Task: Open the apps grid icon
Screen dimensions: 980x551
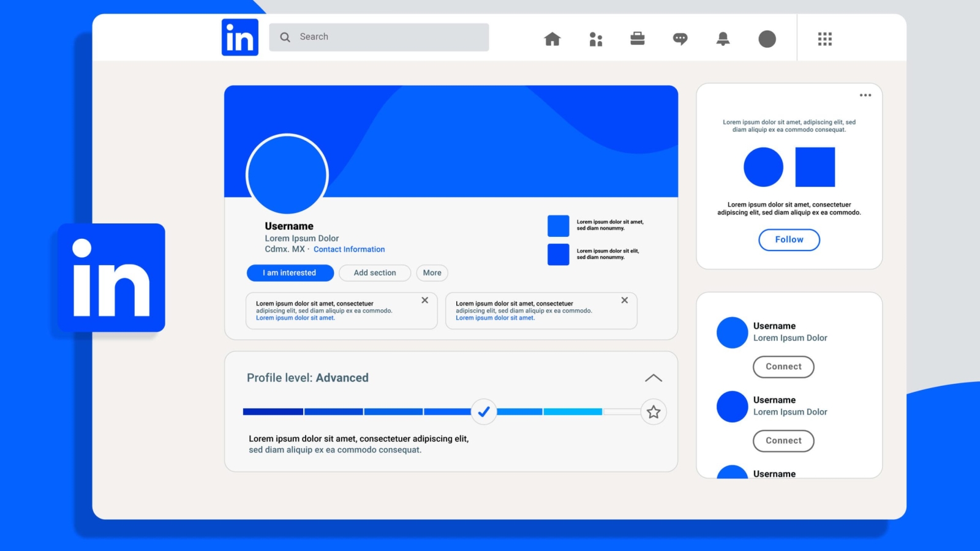Action: pos(824,38)
